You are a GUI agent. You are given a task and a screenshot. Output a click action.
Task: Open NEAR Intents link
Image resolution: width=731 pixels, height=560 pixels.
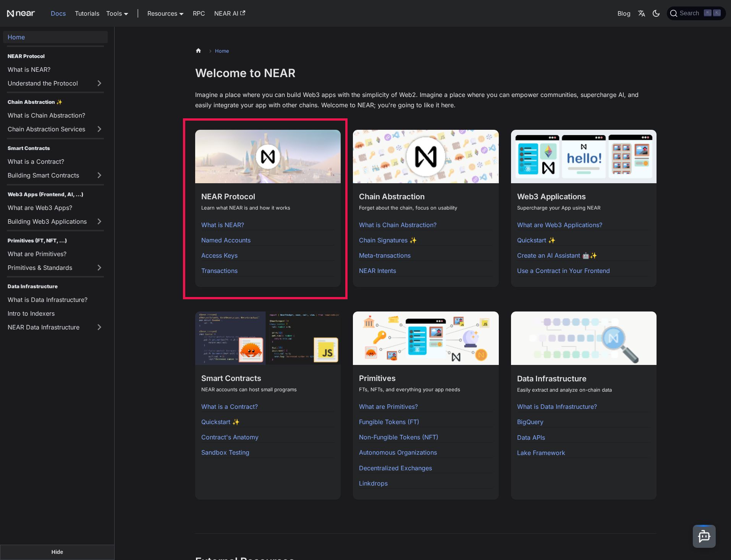[377, 271]
